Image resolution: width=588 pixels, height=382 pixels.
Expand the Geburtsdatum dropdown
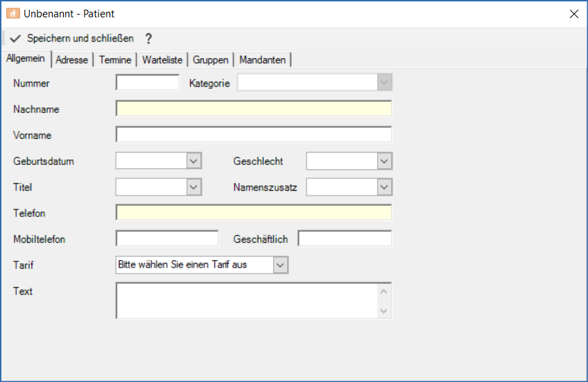[x=194, y=162]
